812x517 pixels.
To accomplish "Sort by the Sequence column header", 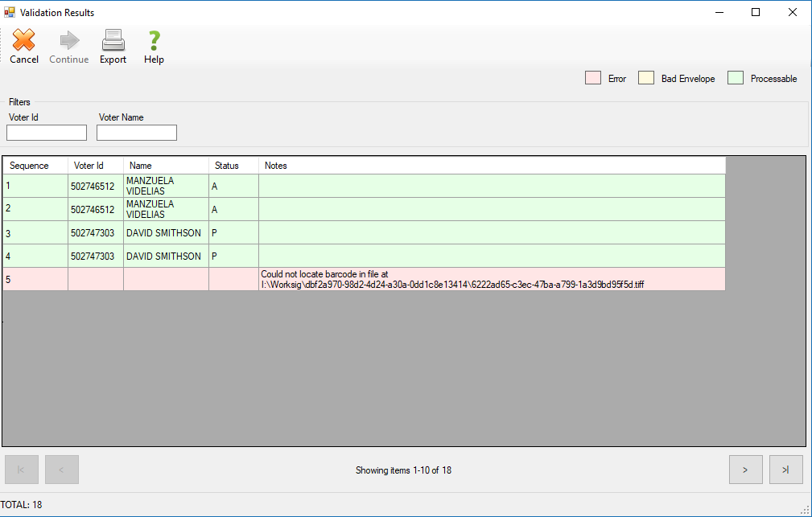I will pos(35,166).
